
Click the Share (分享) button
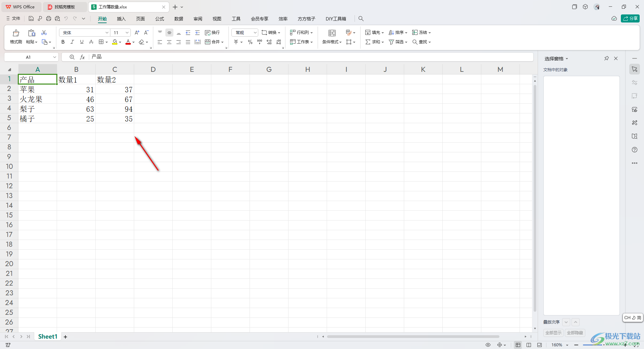pos(630,18)
